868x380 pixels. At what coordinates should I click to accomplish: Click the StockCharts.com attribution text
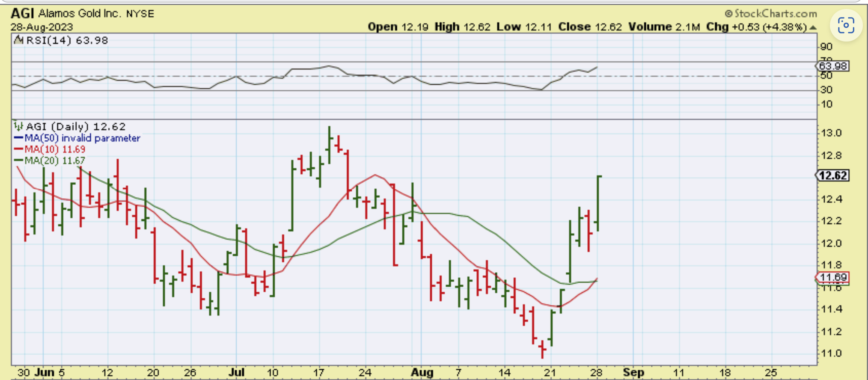pyautogui.click(x=771, y=14)
